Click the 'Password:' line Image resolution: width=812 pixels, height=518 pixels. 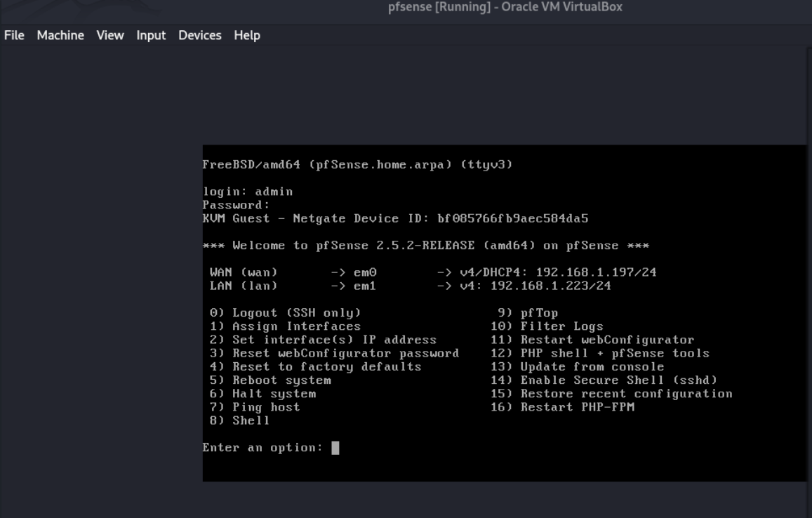pos(236,205)
